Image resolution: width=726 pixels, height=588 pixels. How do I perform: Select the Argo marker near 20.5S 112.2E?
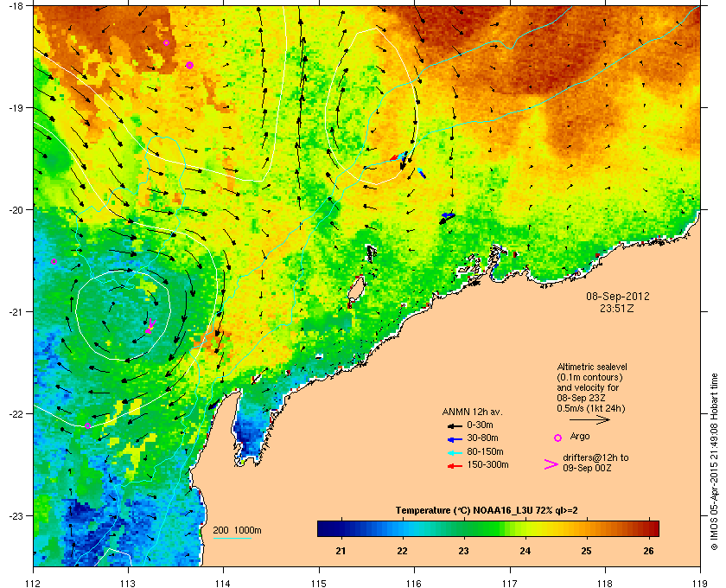[x=54, y=262]
